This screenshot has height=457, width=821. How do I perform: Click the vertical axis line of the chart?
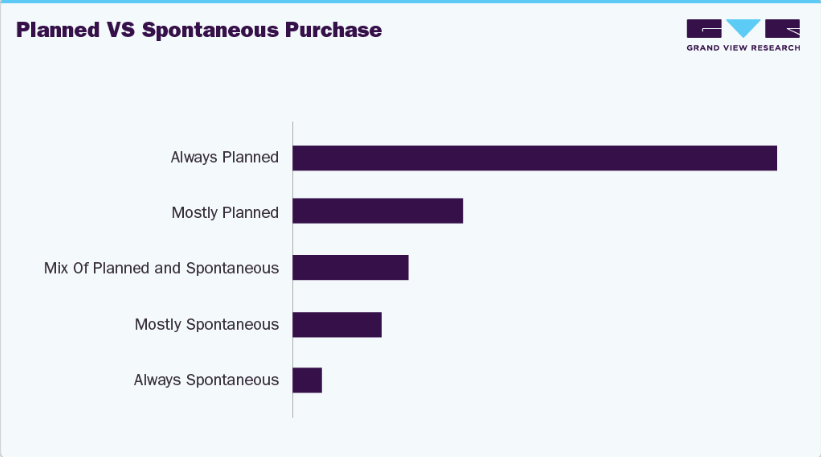(293, 270)
